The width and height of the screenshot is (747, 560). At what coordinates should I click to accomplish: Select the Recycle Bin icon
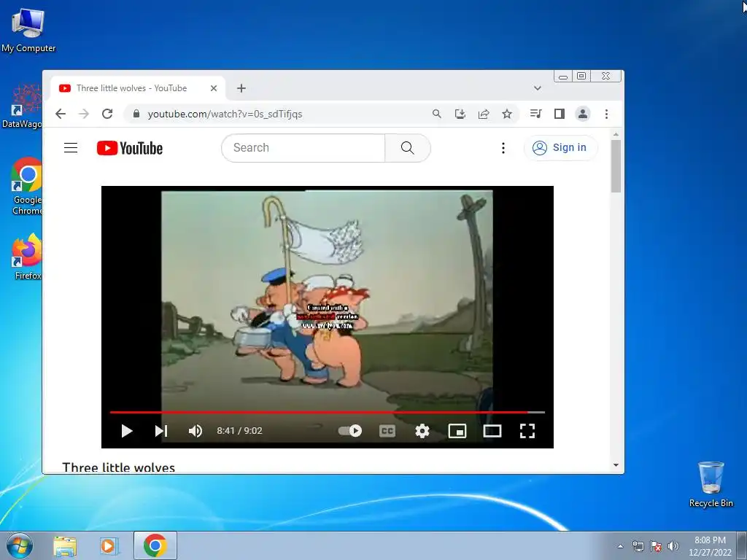711,484
